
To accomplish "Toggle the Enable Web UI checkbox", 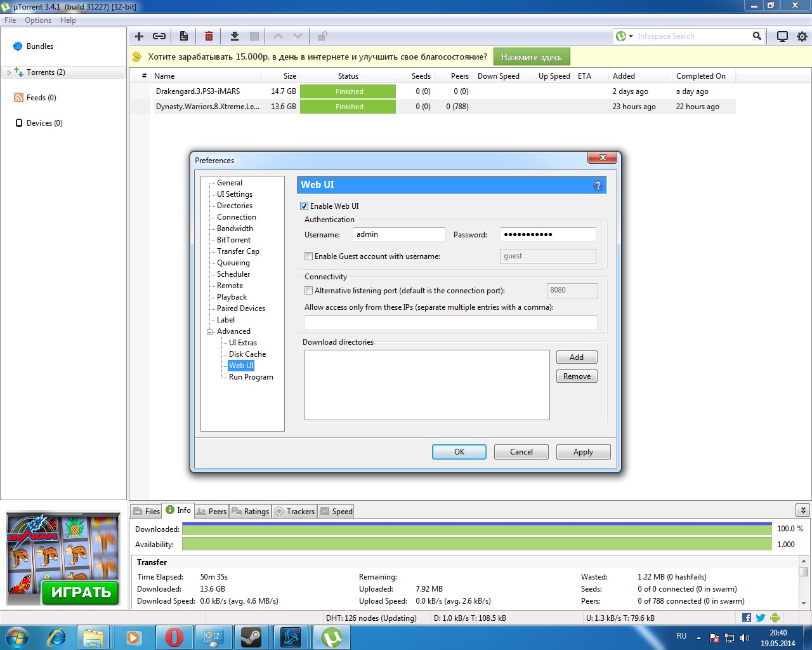I will [x=304, y=206].
